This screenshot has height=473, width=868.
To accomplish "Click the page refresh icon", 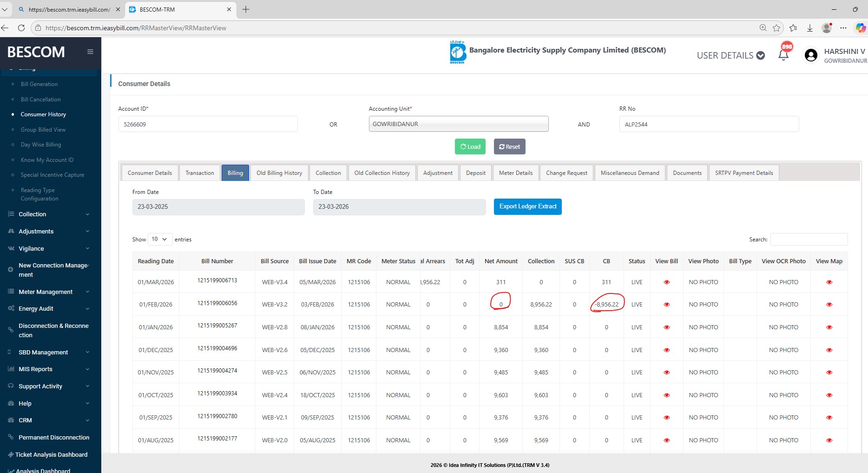I will point(21,28).
